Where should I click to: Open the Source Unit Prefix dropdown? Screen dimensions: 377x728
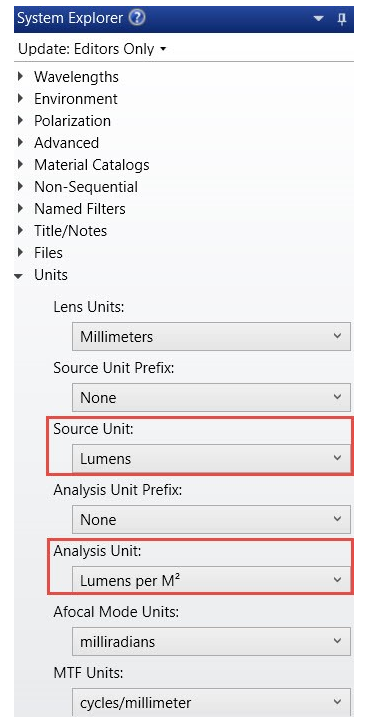(211, 397)
